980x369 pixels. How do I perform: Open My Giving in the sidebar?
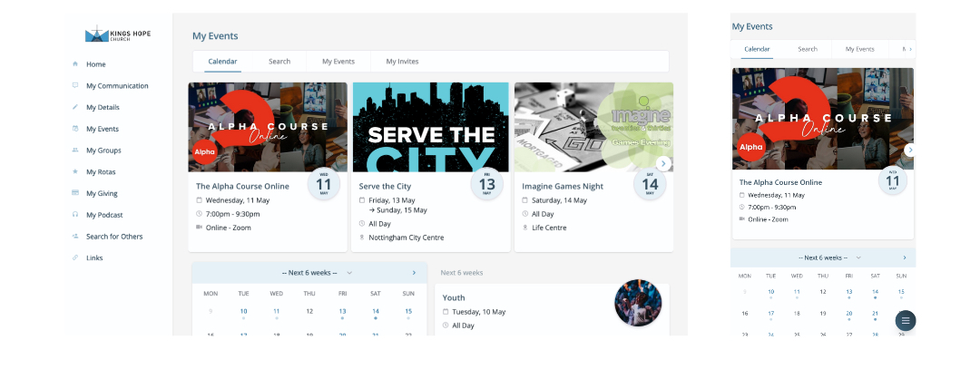pyautogui.click(x=102, y=193)
